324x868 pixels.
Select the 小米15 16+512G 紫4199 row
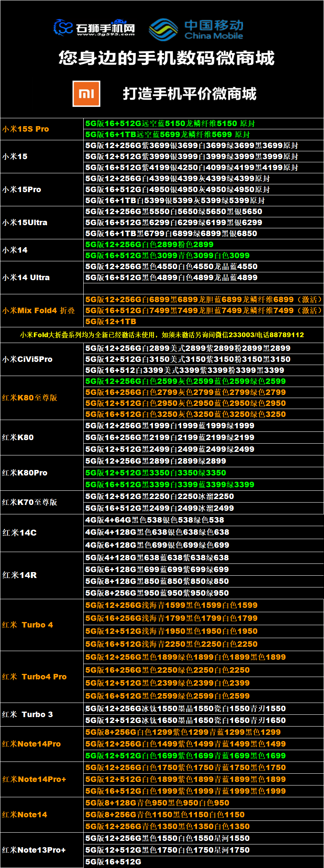tap(204, 167)
